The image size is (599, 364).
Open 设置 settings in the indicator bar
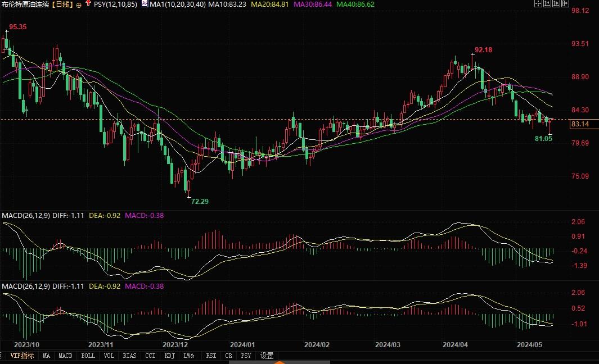[267, 356]
